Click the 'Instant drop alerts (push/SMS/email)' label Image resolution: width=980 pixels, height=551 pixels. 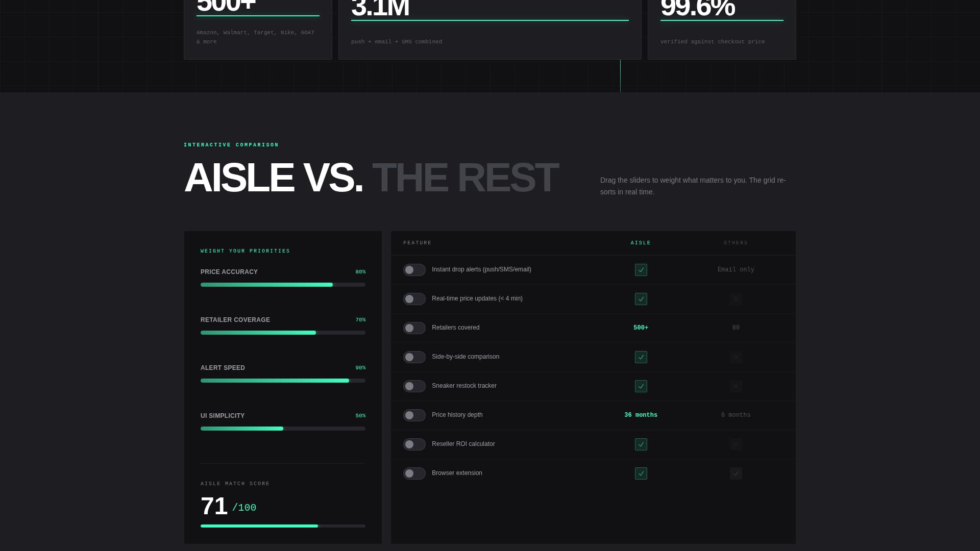pyautogui.click(x=481, y=269)
